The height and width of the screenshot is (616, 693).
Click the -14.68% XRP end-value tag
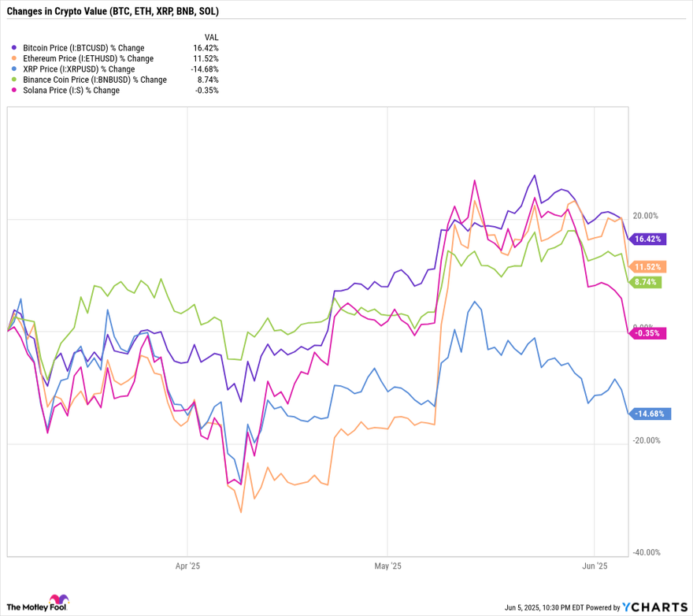(650, 414)
